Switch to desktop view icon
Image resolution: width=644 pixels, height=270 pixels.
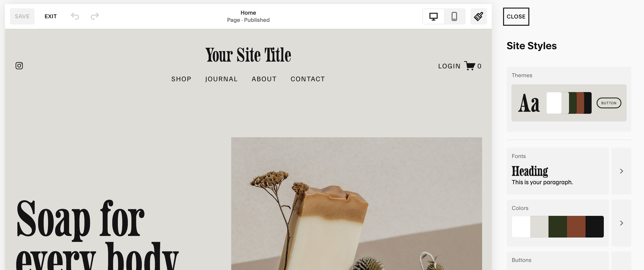click(x=434, y=16)
